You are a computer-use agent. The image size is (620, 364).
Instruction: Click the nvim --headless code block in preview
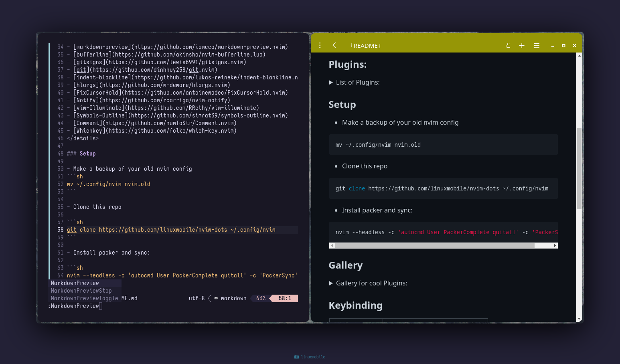443,232
